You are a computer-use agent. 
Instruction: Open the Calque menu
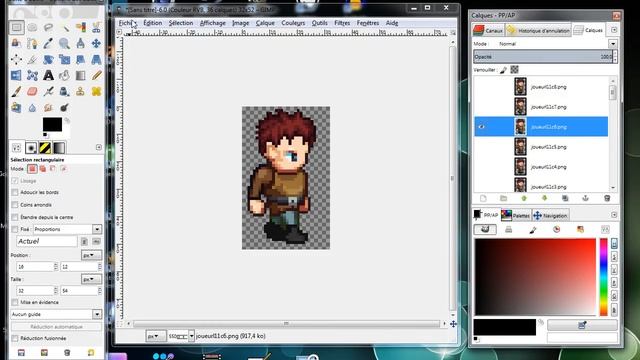[x=265, y=23]
